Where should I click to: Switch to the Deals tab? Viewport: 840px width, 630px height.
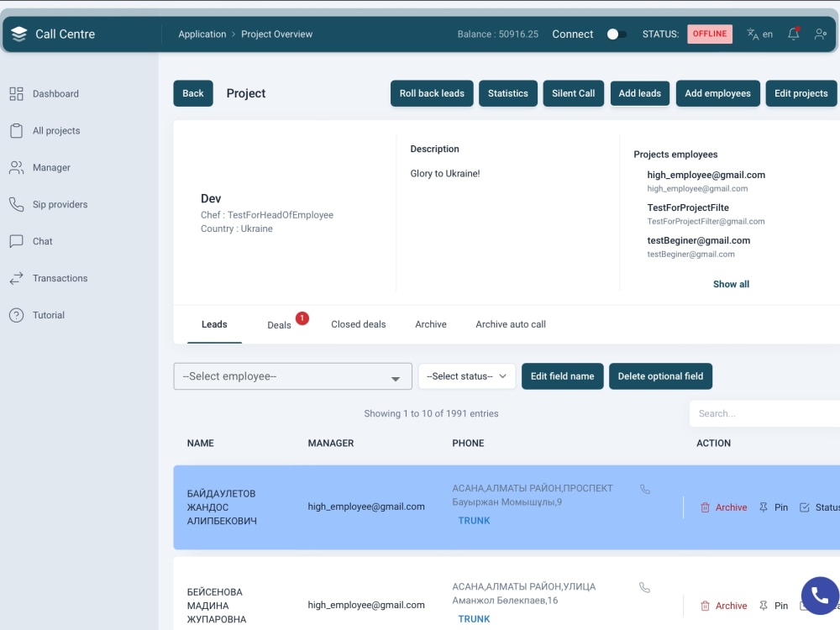[279, 325]
